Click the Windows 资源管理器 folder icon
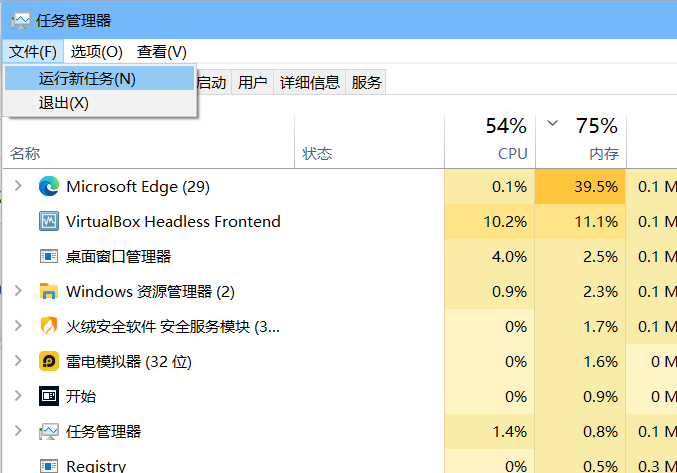Viewport: 677px width, 473px height. 49,291
